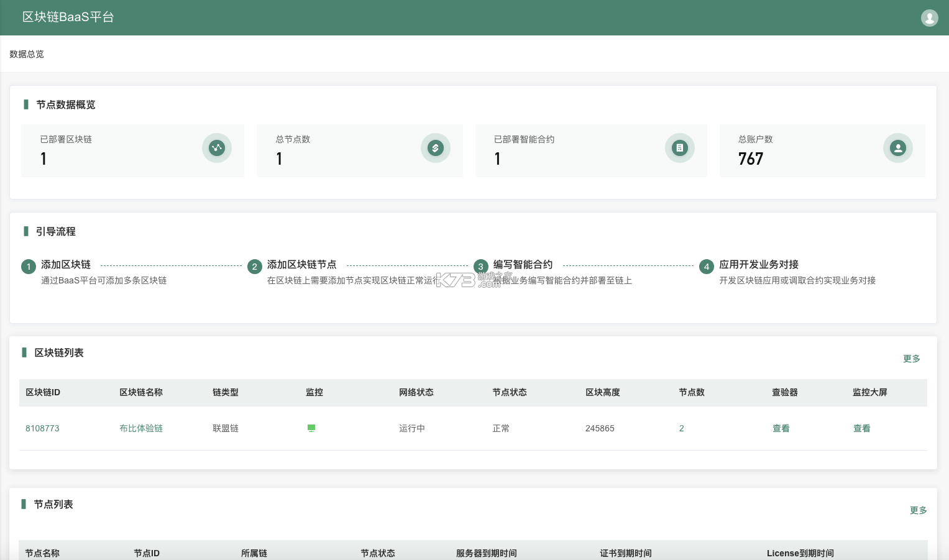The image size is (949, 560).
Task: Click the 节点数据概览 section heading
Action: [x=66, y=104]
